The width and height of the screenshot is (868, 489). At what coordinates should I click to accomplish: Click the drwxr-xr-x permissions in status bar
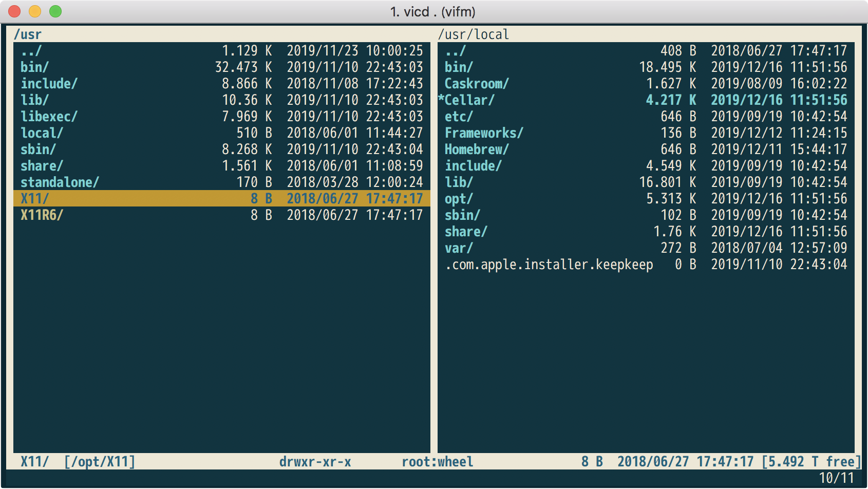tap(315, 462)
